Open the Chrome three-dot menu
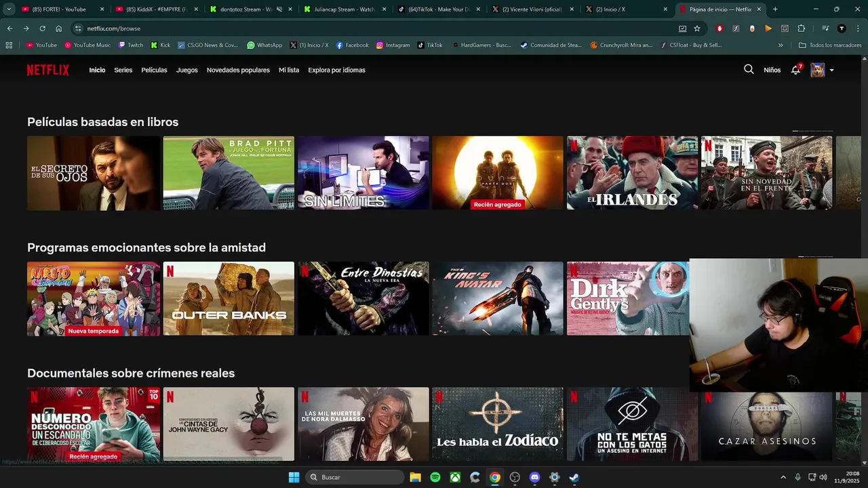Viewport: 868px width, 488px height. pyautogui.click(x=859, y=28)
